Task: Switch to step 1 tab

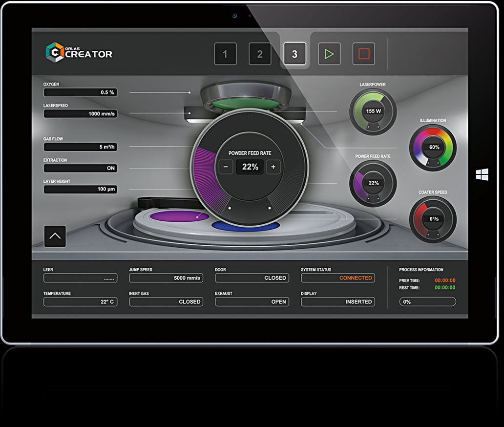Action: pyautogui.click(x=225, y=54)
